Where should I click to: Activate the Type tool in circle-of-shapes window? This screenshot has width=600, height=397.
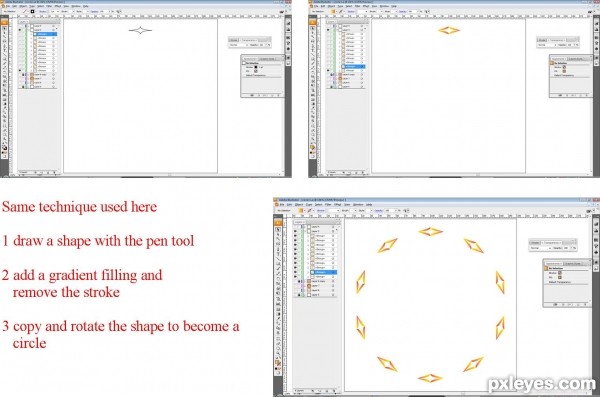click(x=278, y=254)
